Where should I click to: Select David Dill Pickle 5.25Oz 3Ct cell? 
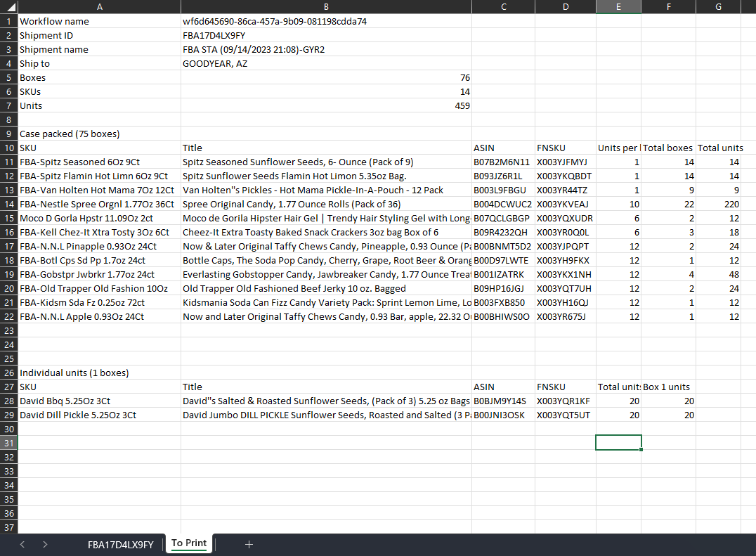click(x=99, y=415)
